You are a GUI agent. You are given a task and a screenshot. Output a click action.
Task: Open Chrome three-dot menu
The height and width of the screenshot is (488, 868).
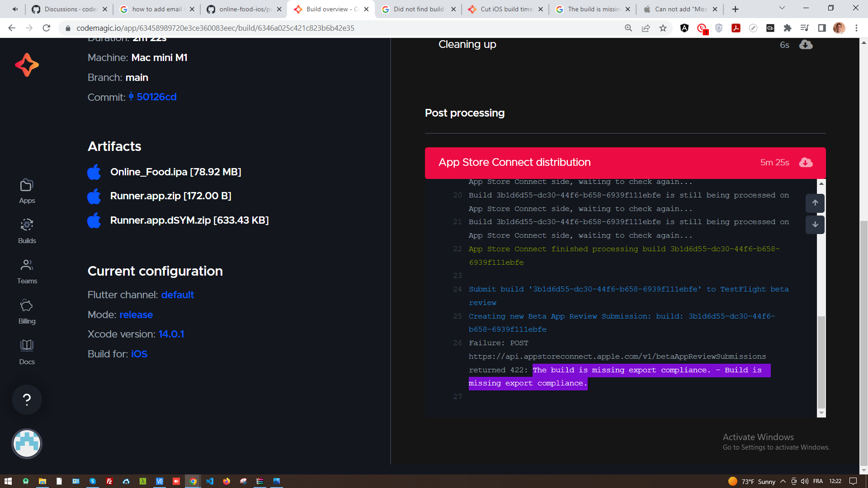coord(856,28)
